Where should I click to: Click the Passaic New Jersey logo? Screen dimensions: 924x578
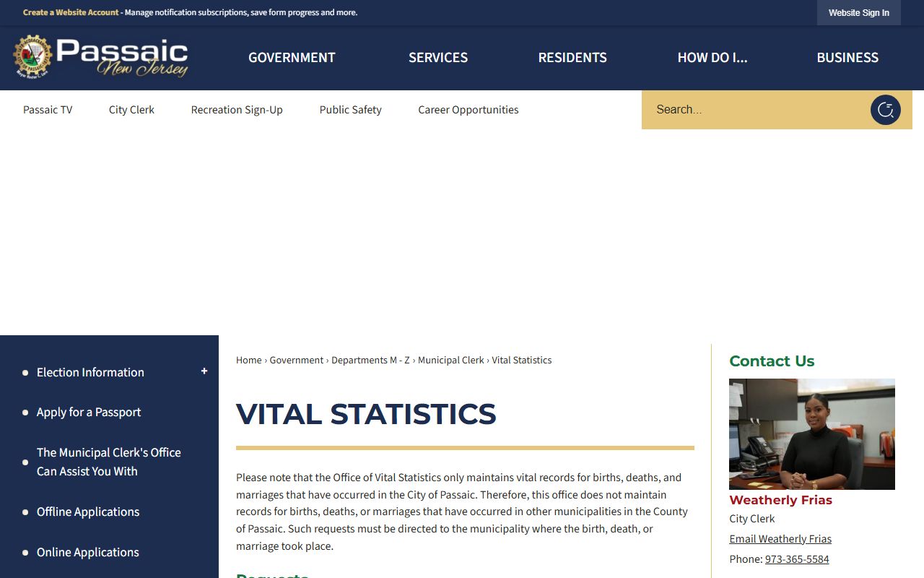click(101, 58)
